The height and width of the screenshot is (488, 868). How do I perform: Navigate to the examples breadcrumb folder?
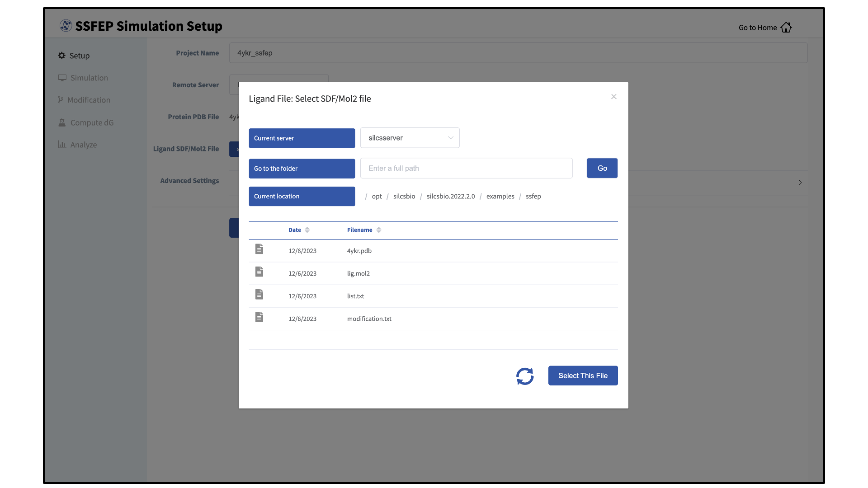(x=500, y=196)
